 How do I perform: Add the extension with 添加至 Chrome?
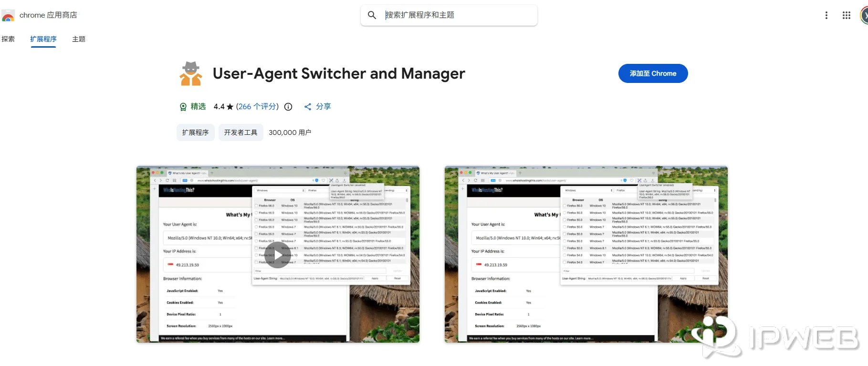click(653, 73)
